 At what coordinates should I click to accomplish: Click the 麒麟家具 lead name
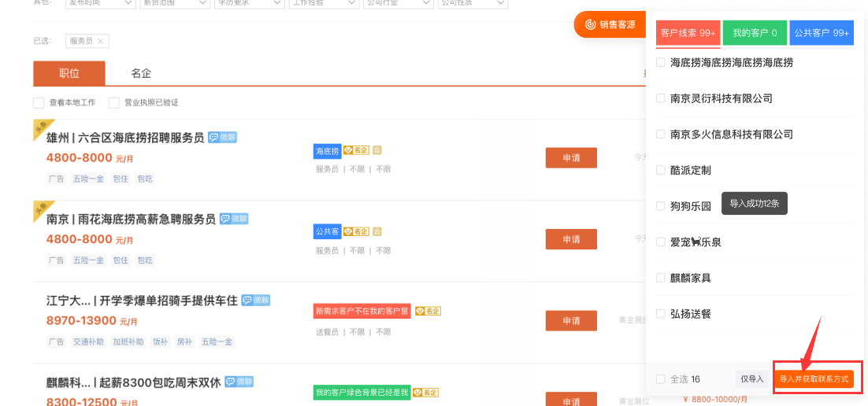pos(690,278)
